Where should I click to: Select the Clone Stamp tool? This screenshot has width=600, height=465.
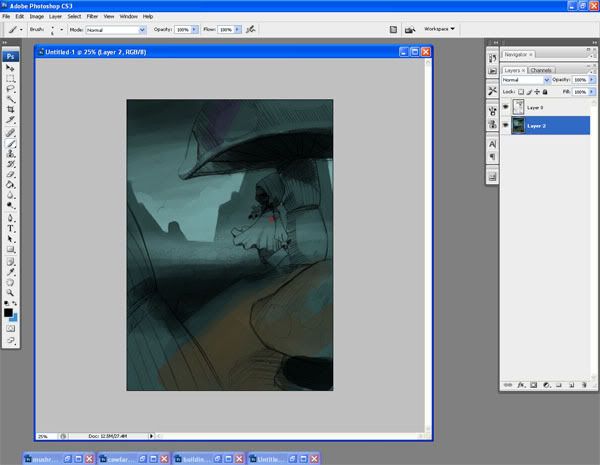click(x=10, y=154)
